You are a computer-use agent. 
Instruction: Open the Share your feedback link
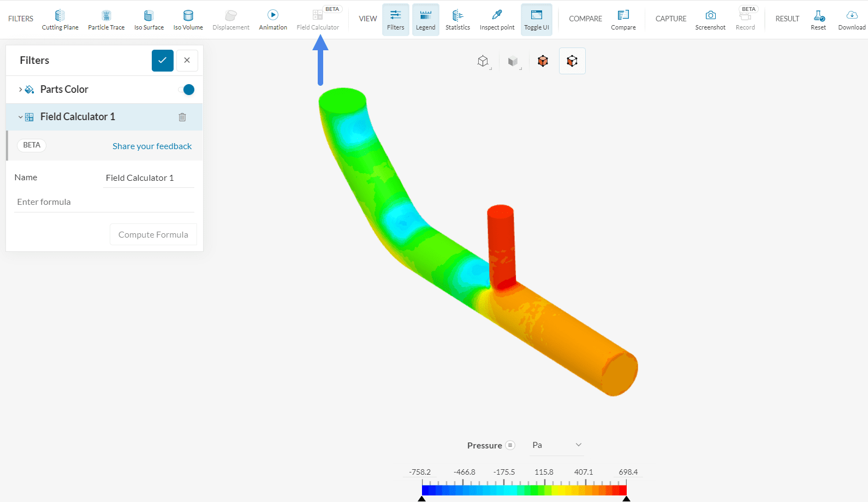(x=152, y=146)
